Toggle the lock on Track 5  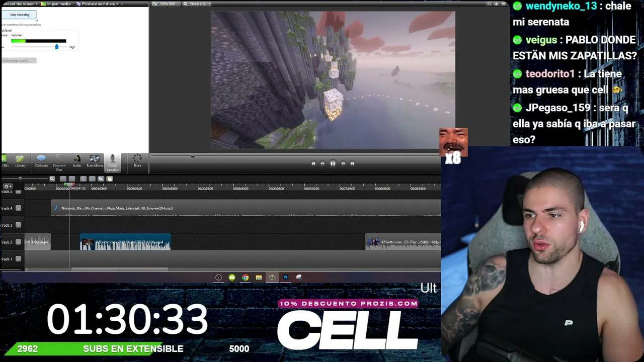19,192
